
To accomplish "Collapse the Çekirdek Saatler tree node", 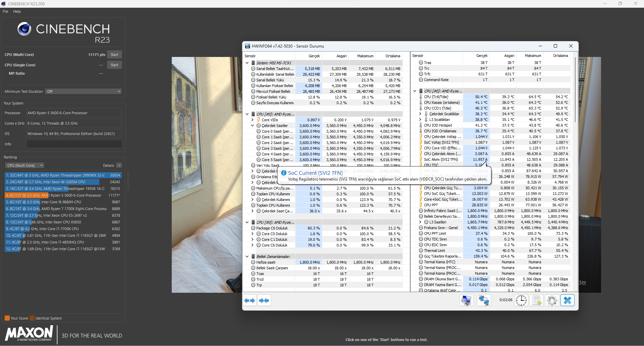I will click(253, 126).
